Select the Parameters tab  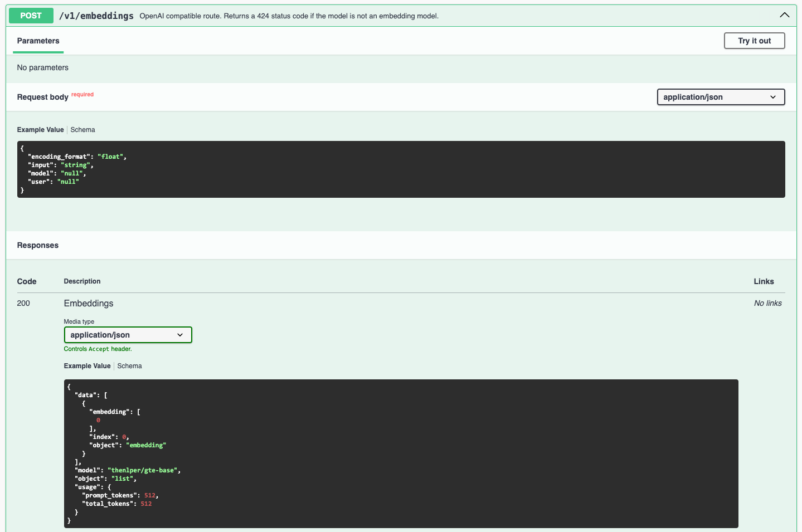[38, 41]
